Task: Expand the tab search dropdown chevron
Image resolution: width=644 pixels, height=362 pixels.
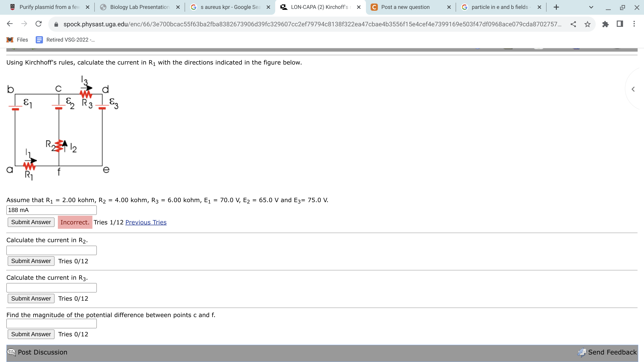Action: pos(591,7)
